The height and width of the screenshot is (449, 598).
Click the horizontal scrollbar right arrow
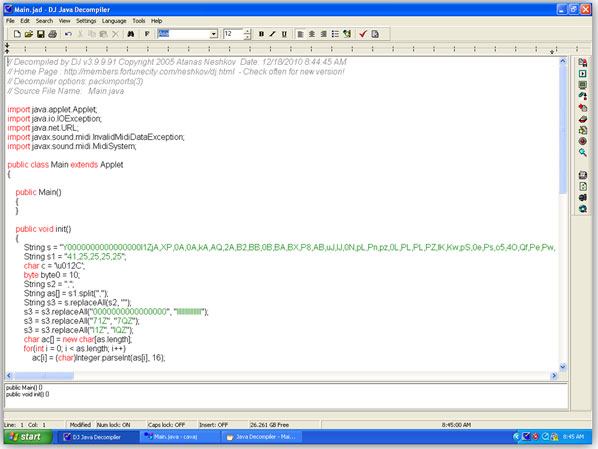[554, 376]
